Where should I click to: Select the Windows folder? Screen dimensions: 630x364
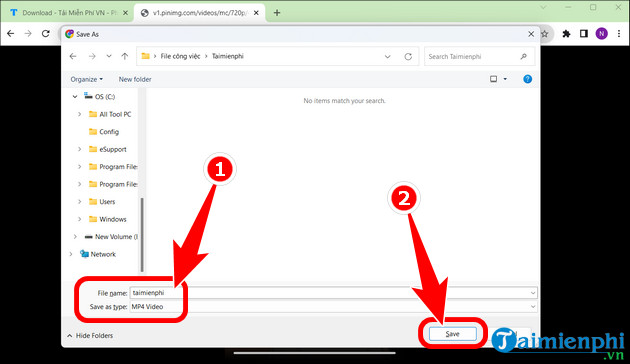click(x=107, y=219)
